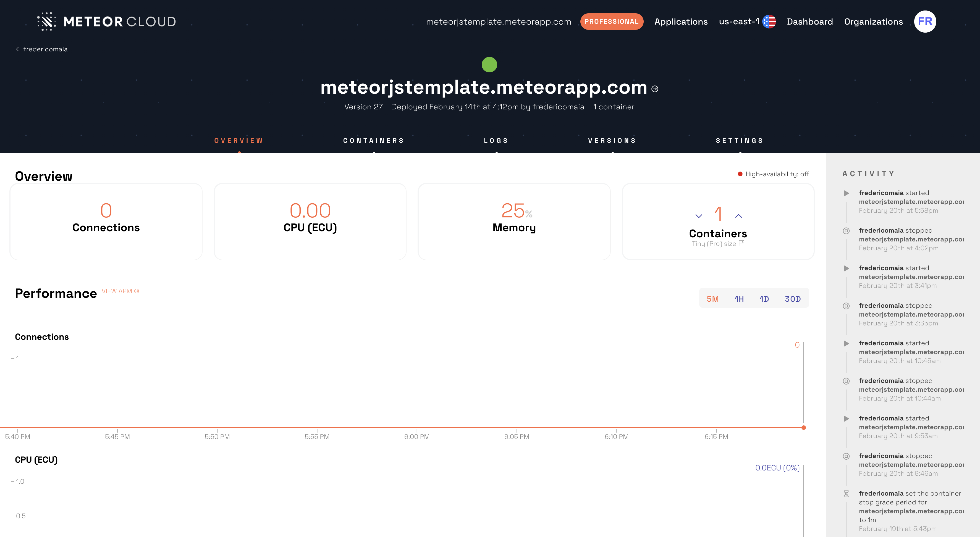Open app URL via arrow icon next to title
Viewport: 980px width, 537px height.
(x=655, y=89)
